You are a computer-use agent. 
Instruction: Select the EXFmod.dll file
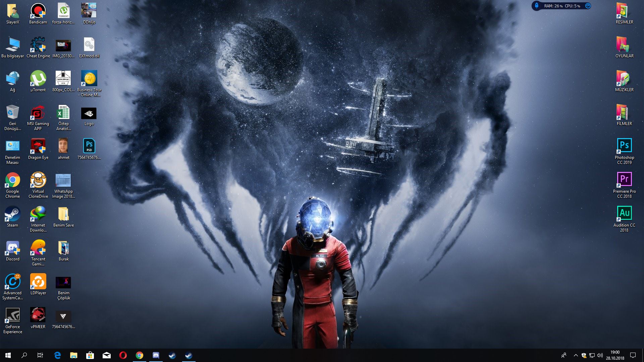(89, 47)
